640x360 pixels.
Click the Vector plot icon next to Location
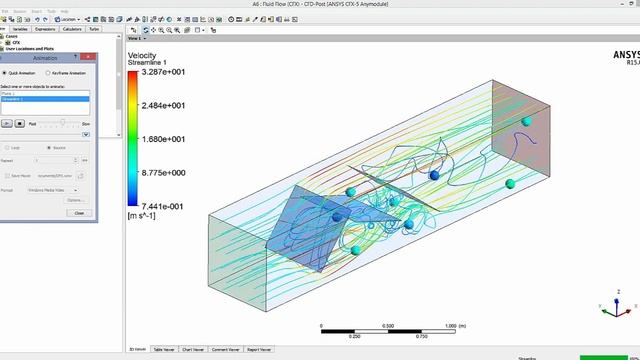tap(87, 19)
